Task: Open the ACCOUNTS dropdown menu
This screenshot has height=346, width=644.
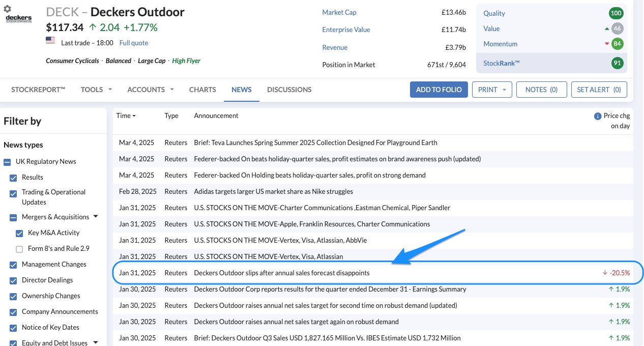Action: [x=151, y=90]
